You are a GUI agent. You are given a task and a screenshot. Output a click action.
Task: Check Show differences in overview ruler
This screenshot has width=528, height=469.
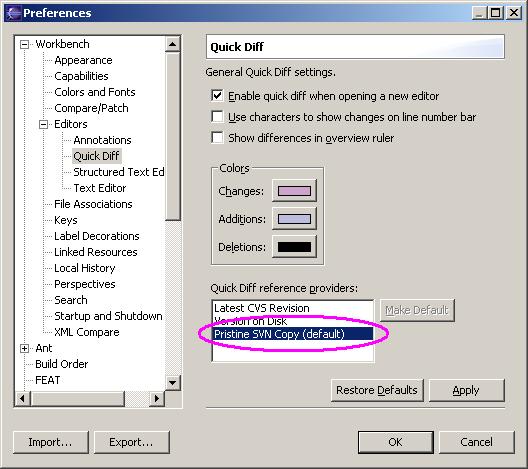pos(217,137)
